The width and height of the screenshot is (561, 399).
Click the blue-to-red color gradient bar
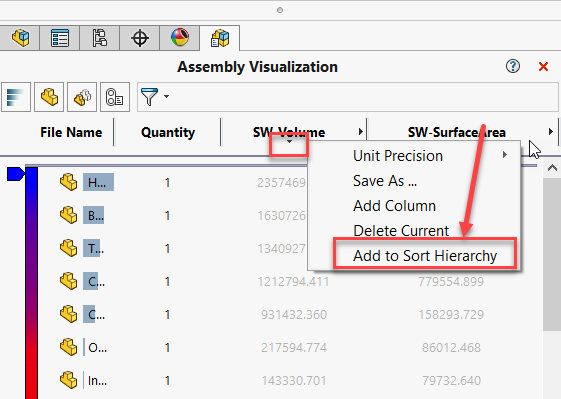(31, 283)
